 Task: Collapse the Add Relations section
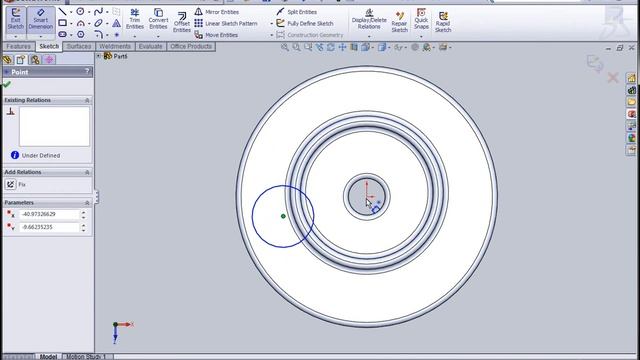[x=87, y=172]
